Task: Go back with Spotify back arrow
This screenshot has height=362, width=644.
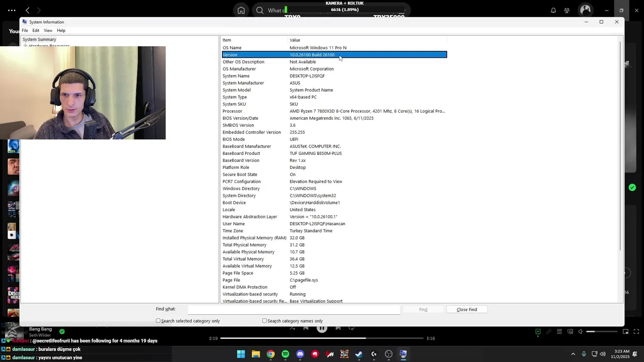Action: point(28,10)
